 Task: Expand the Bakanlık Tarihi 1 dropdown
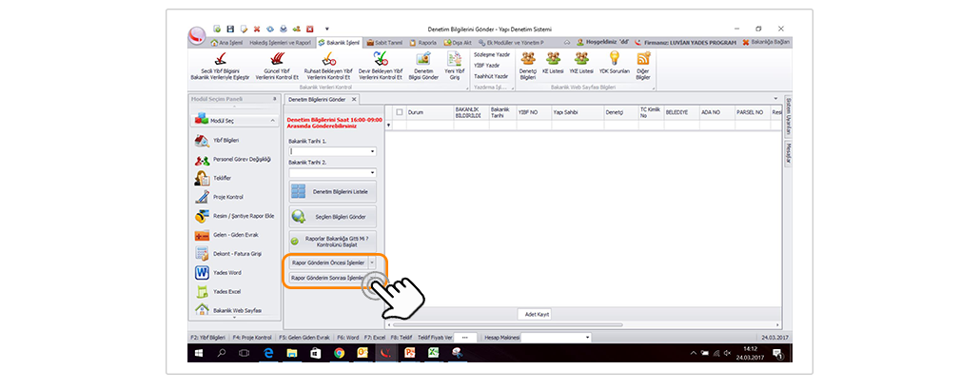(x=372, y=151)
